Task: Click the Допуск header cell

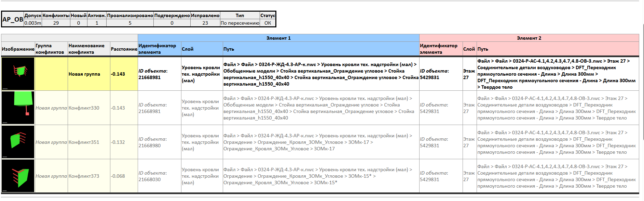Action: [33, 15]
